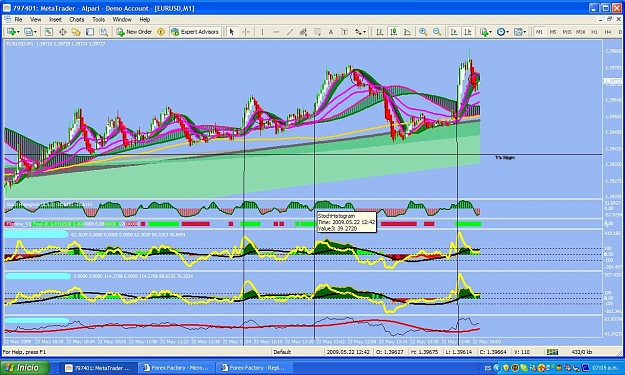Toggle Auto Scroll chart button

454,32
